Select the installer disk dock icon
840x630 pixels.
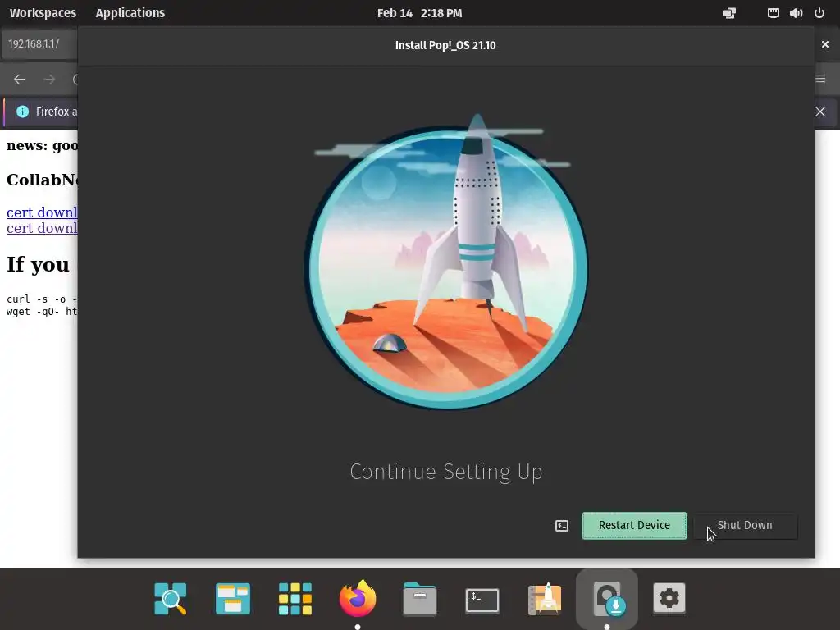(607, 598)
